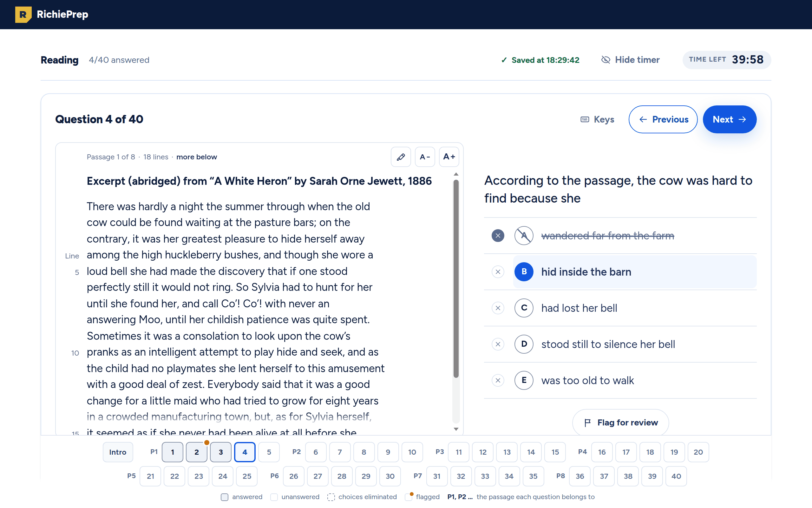Select answer D stood still to silence bell

[634, 344]
